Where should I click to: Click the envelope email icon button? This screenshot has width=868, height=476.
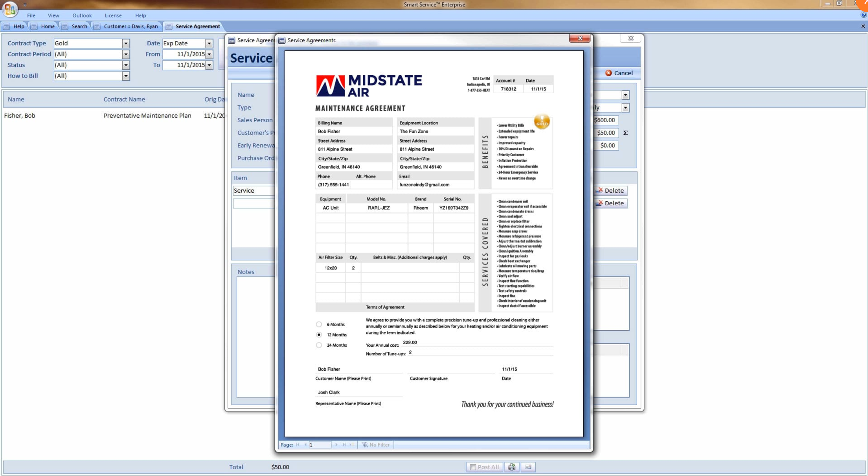click(528, 467)
